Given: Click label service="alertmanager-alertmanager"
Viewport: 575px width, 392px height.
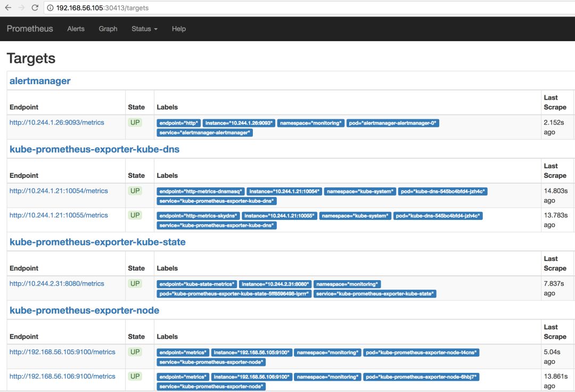Looking at the screenshot, I should pos(204,133).
